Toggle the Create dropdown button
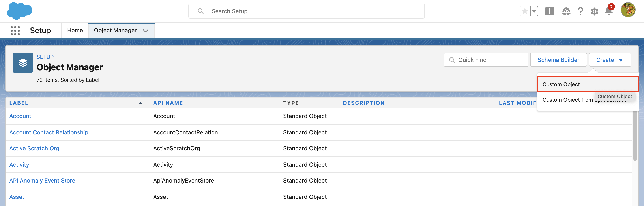Viewport: 644px width, 206px height. coord(610,60)
